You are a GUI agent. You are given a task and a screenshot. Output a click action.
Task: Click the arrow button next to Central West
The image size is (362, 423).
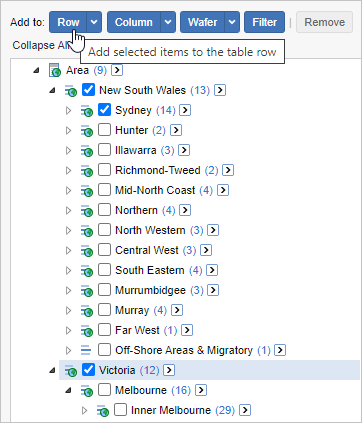coord(206,250)
